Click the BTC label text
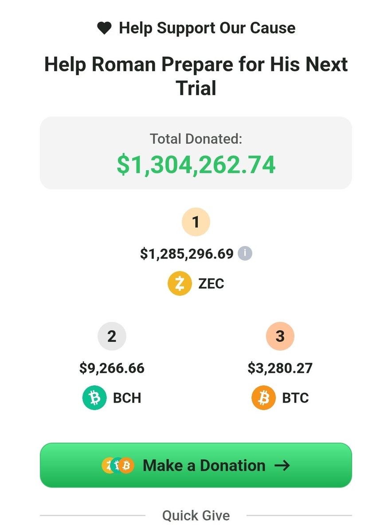Viewport: 392px width, 532px height. (x=295, y=398)
